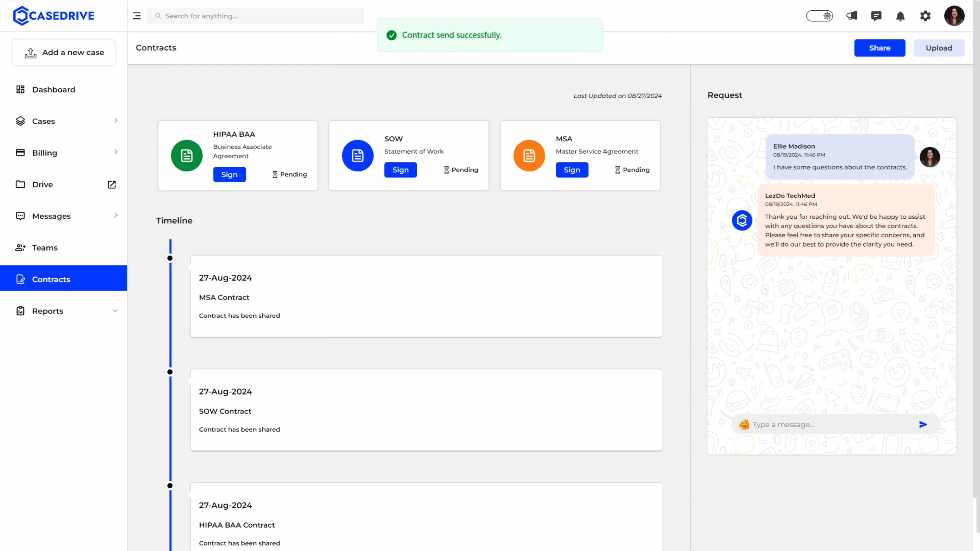Click the Drive folder icon

20,184
